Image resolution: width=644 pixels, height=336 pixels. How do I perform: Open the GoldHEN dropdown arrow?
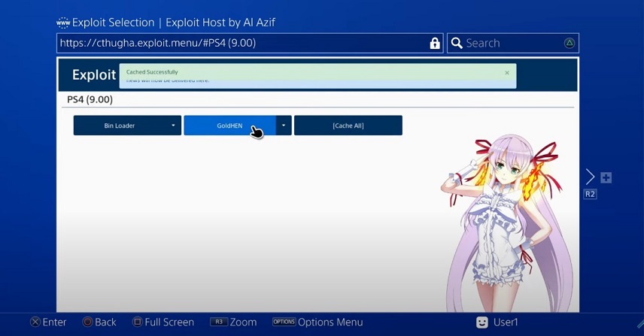pyautogui.click(x=284, y=126)
